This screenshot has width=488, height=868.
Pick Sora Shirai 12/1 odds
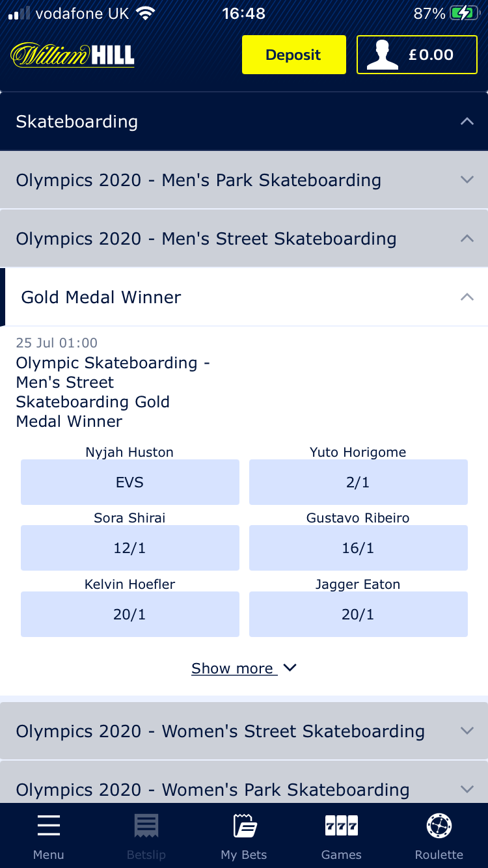click(x=130, y=548)
